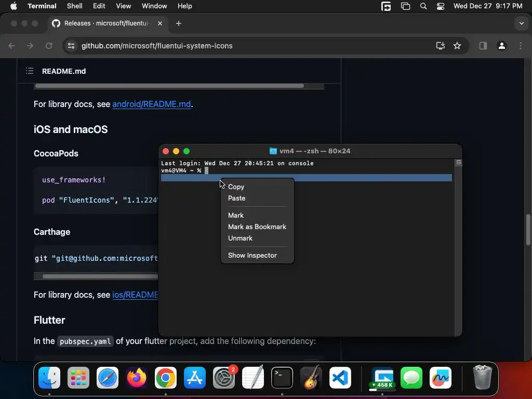Click the Flutter heading
This screenshot has height=399, width=532.
tap(49, 320)
